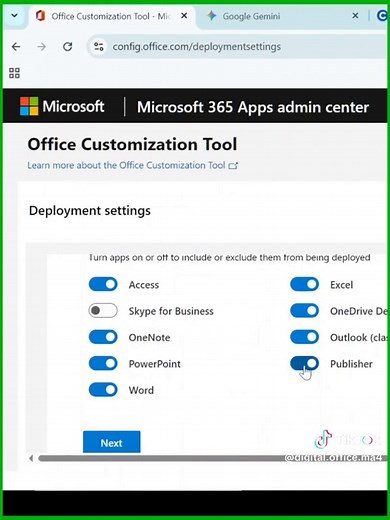
Task: Go back with the browser back arrow
Action: coord(16,47)
